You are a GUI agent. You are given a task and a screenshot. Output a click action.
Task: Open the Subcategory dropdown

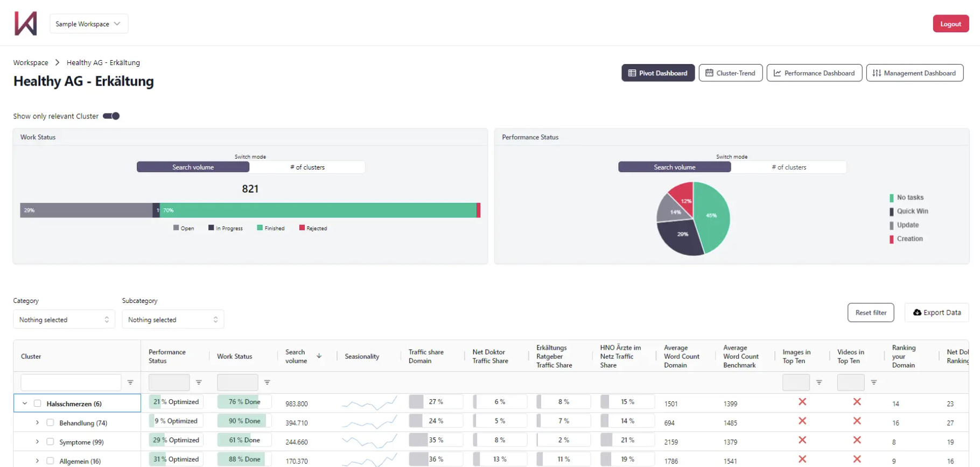click(173, 320)
